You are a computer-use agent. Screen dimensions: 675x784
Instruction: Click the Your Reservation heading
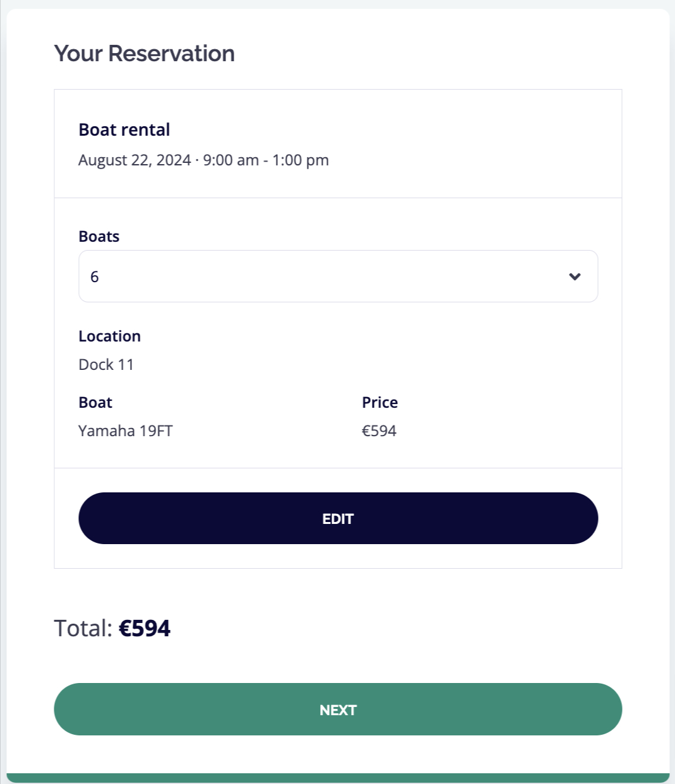(x=144, y=54)
